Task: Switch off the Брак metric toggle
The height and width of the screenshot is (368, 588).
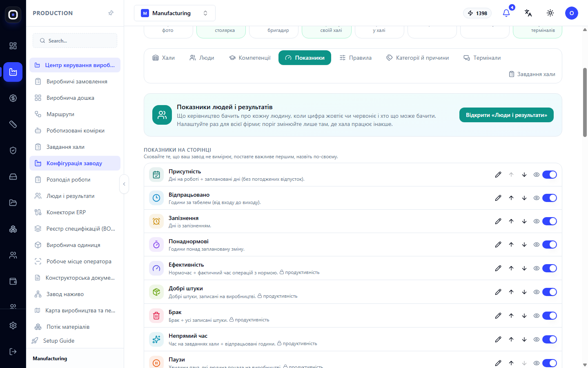Action: pos(550,316)
